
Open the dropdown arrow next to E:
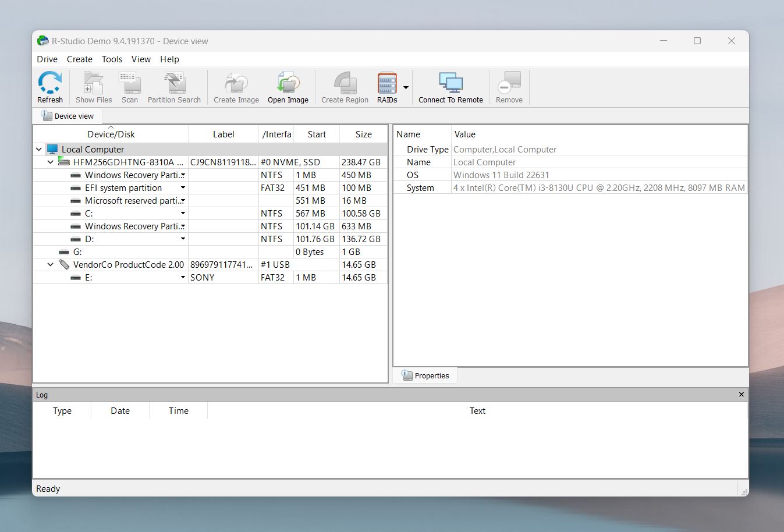point(183,278)
